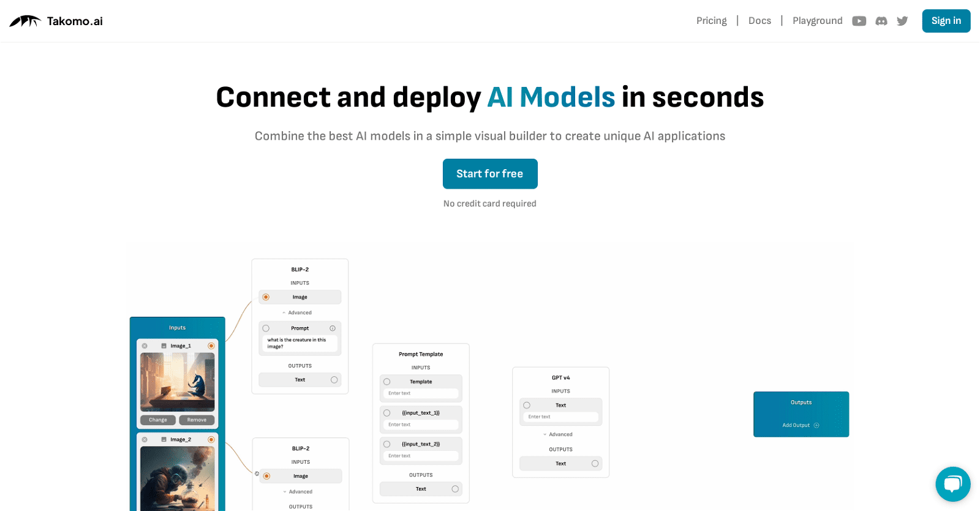Toggle the GPT v4 Text input connector

tap(527, 405)
